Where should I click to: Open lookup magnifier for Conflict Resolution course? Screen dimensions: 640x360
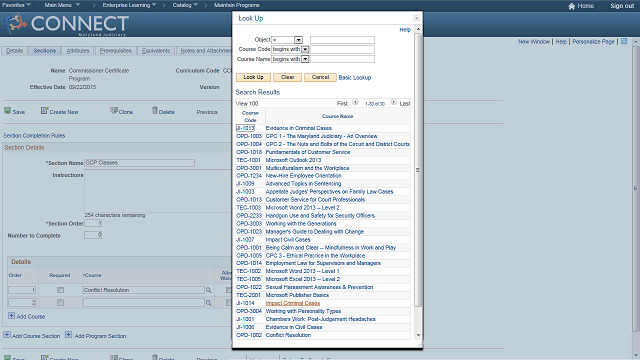(209, 290)
